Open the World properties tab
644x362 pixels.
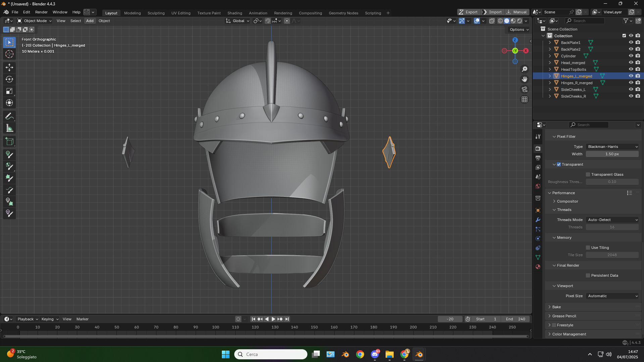538,186
